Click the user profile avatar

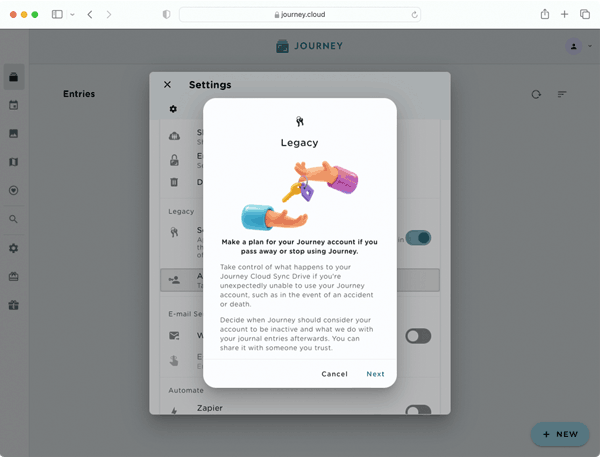pos(574,46)
